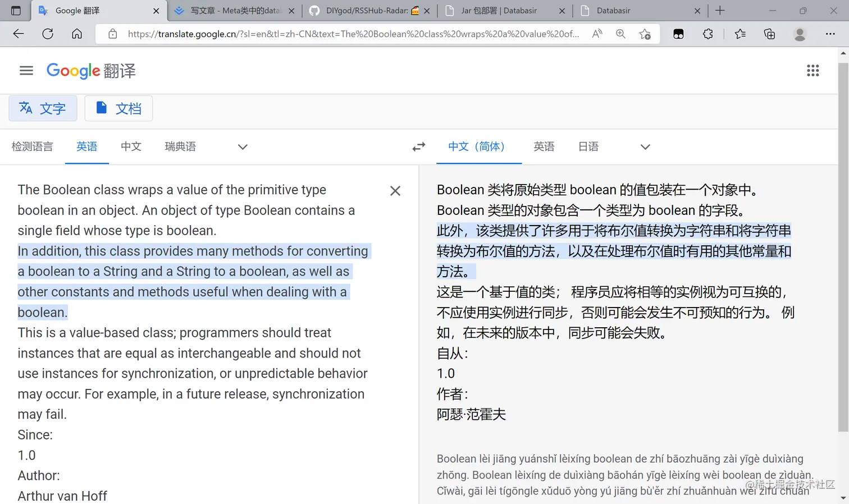Click the highlighted translation sentence 此外，该类提供了
Image resolution: width=849 pixels, height=504 pixels.
614,251
